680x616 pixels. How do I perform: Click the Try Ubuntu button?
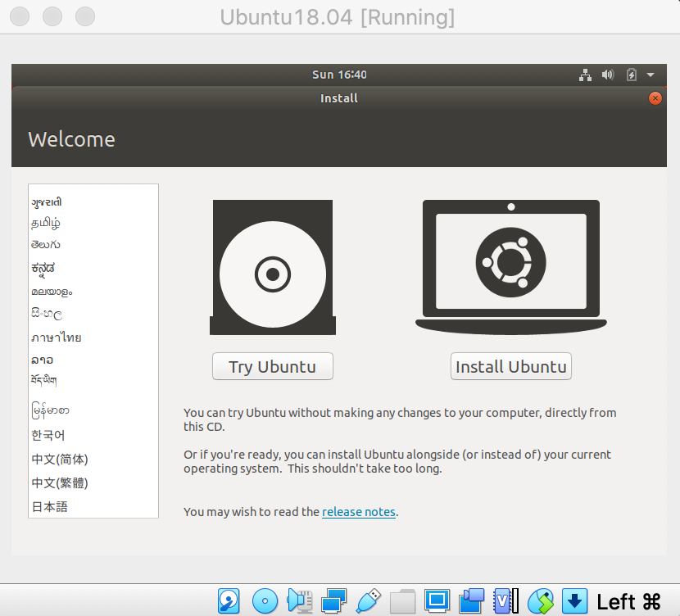[x=272, y=366]
